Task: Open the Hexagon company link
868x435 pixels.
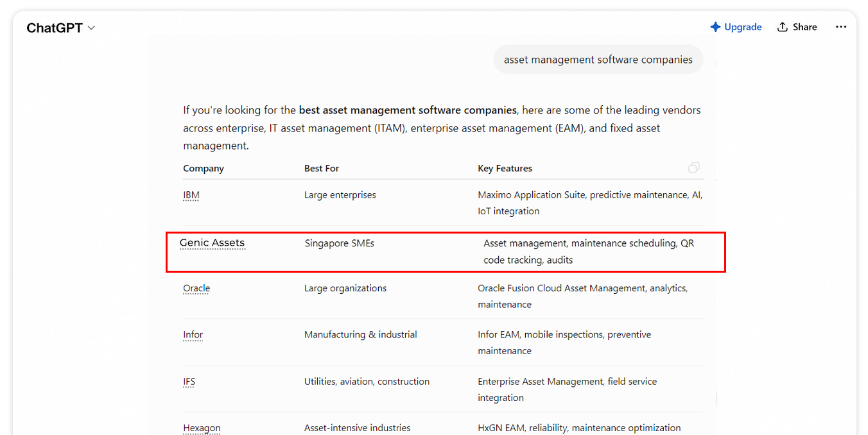Action: pyautogui.click(x=202, y=428)
